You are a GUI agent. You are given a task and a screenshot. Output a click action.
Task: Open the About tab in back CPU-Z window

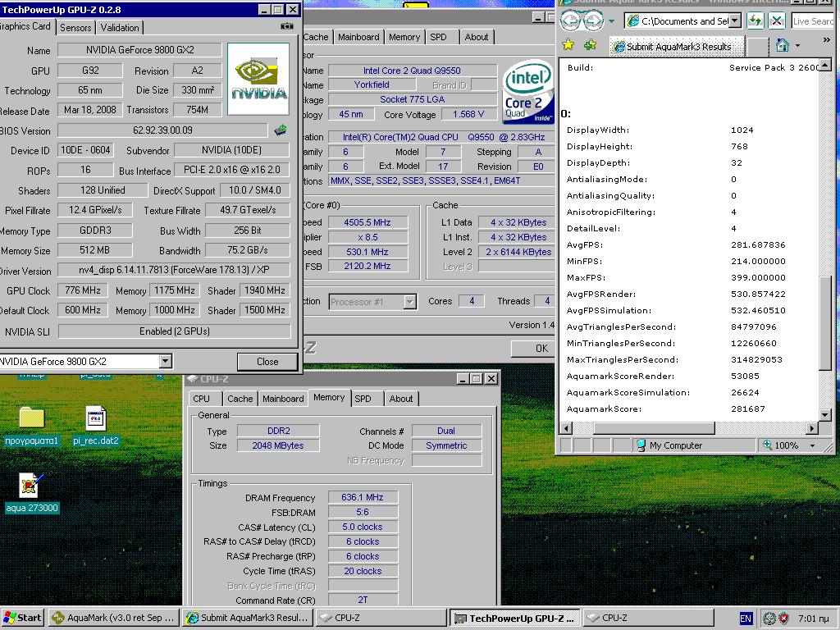point(477,37)
